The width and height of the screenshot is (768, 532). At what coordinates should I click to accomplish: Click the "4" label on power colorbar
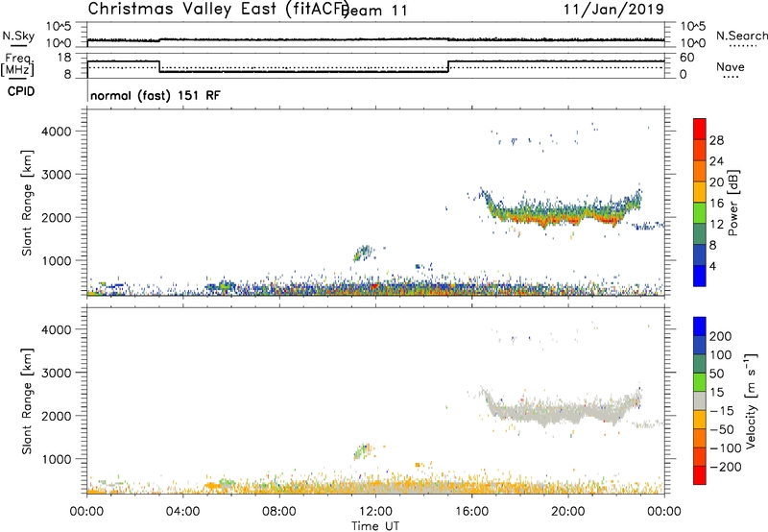[x=712, y=266]
